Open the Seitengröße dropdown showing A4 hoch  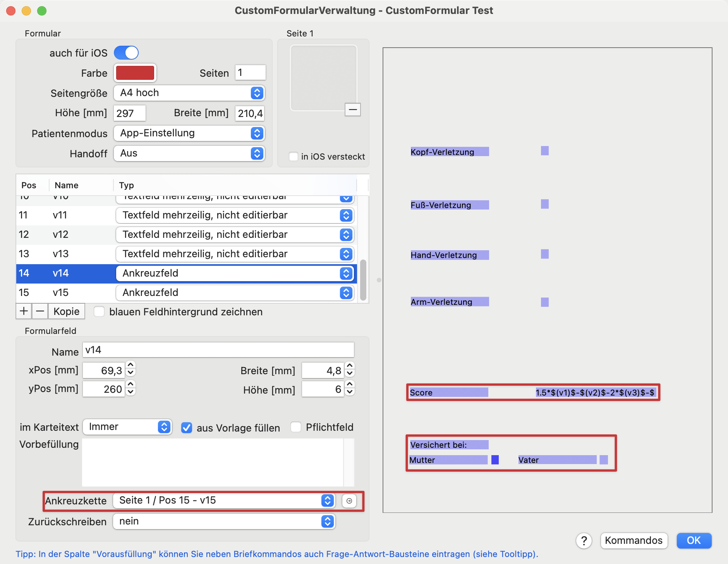[189, 93]
